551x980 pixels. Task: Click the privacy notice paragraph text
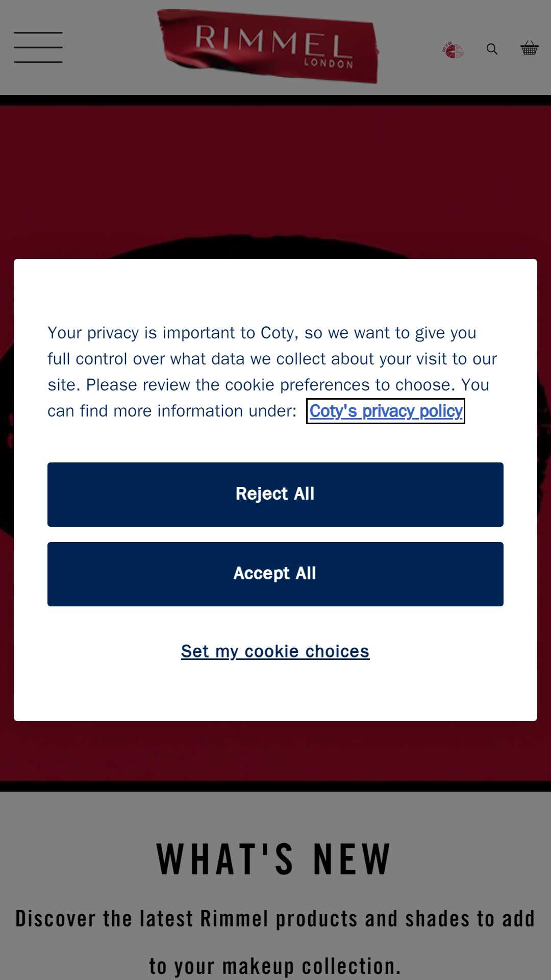point(272,372)
